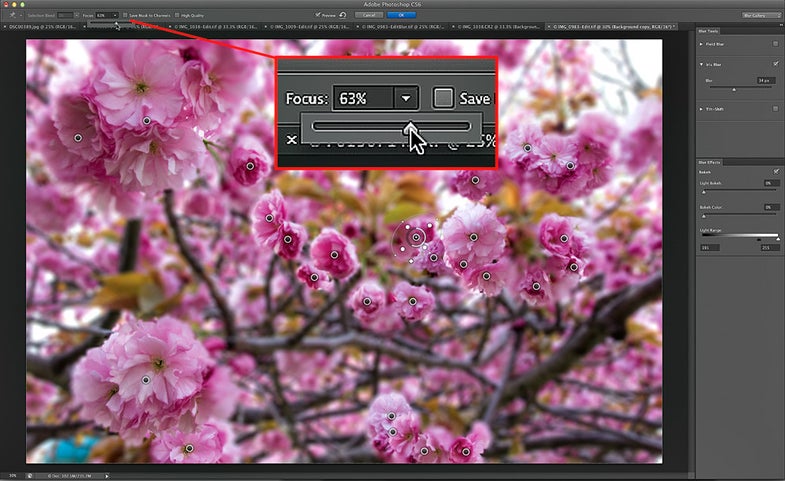Expand the Tilt-Shift section
785x481 pixels.
pos(701,109)
